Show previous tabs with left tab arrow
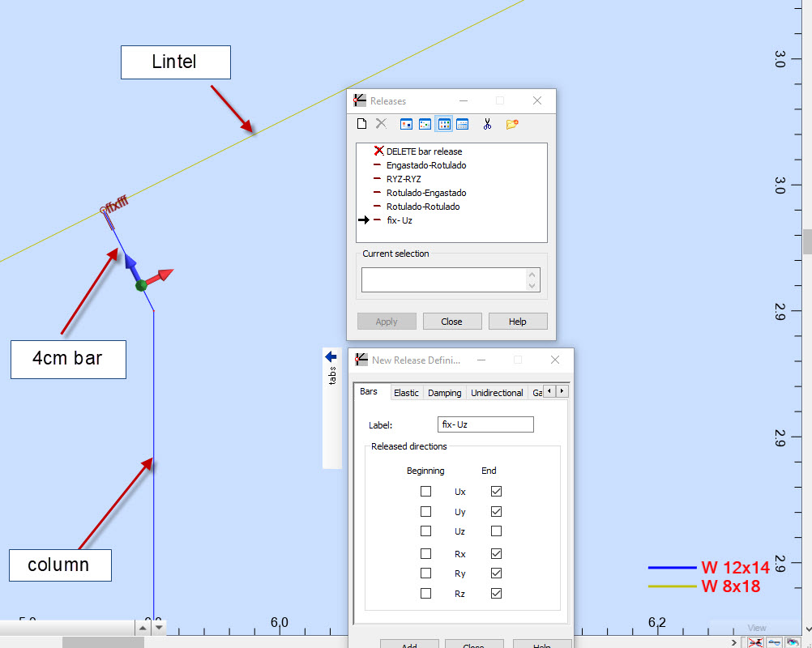812x648 pixels. (549, 390)
